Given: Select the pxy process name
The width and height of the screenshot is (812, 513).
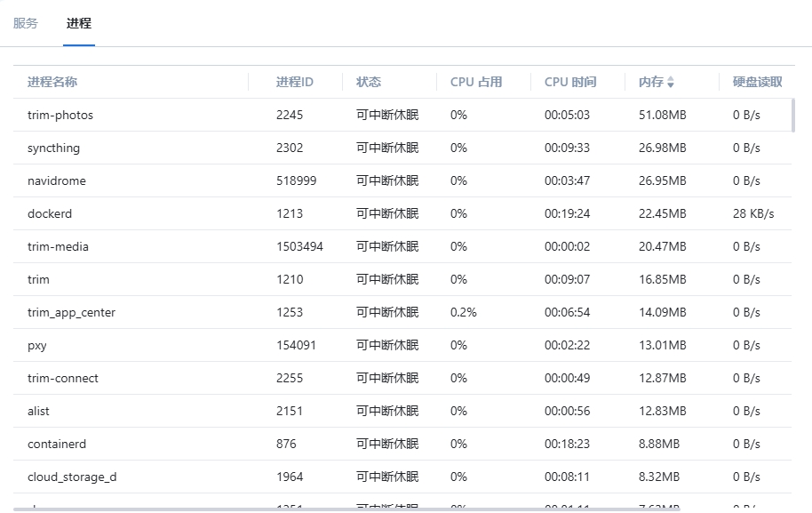Looking at the screenshot, I should click(x=37, y=346).
